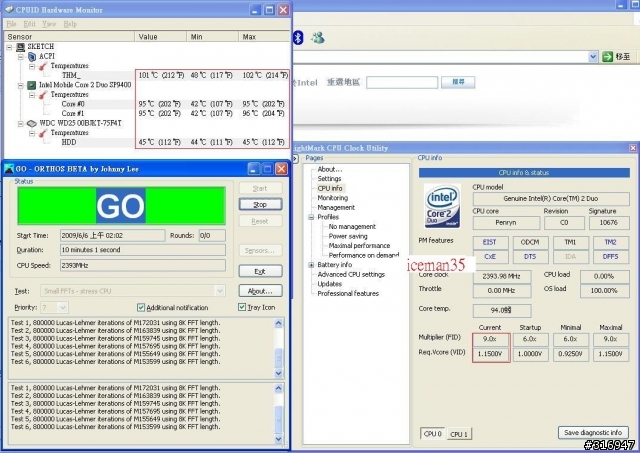Click the Intel Core 2 Duo logo image
Image resolution: width=640 pixels, height=453 pixels.
point(442,206)
